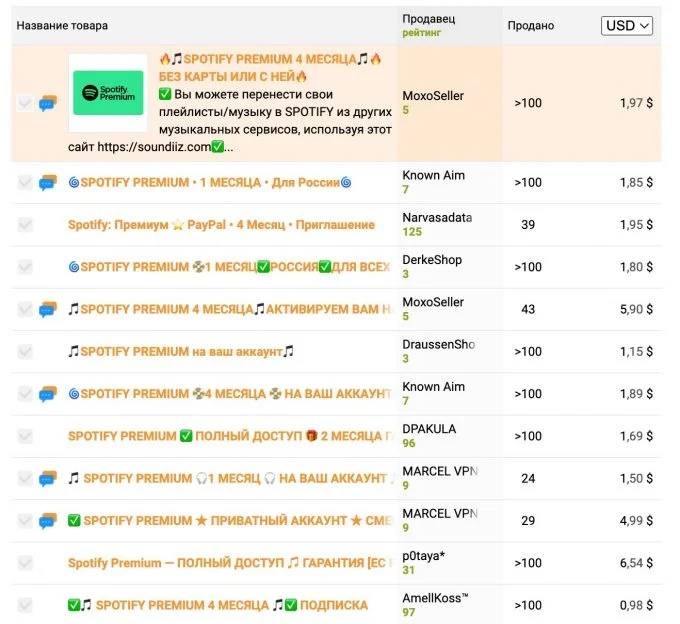
Task: Click the chat icon on the Known Aim 1,89 $ row
Action: (x=48, y=394)
